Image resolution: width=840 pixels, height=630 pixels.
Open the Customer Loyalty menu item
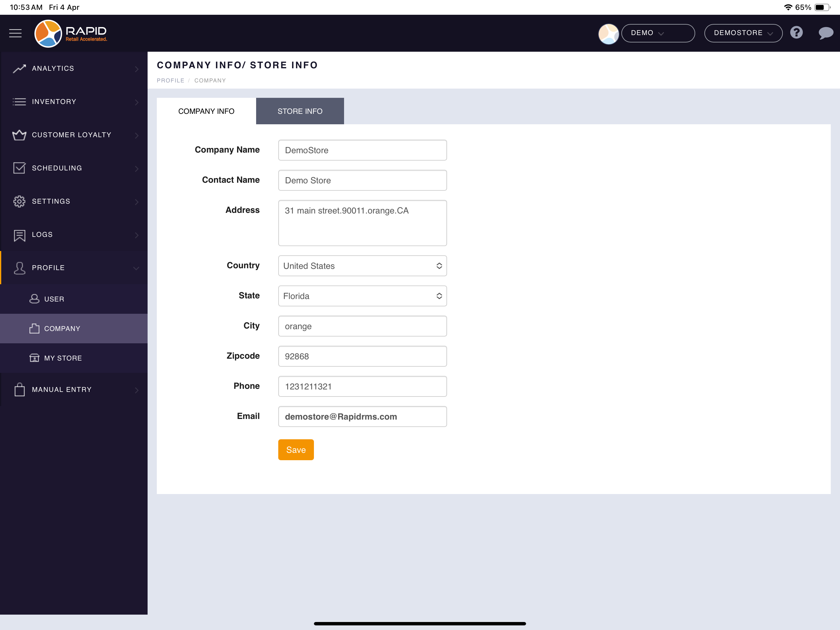[74, 135]
